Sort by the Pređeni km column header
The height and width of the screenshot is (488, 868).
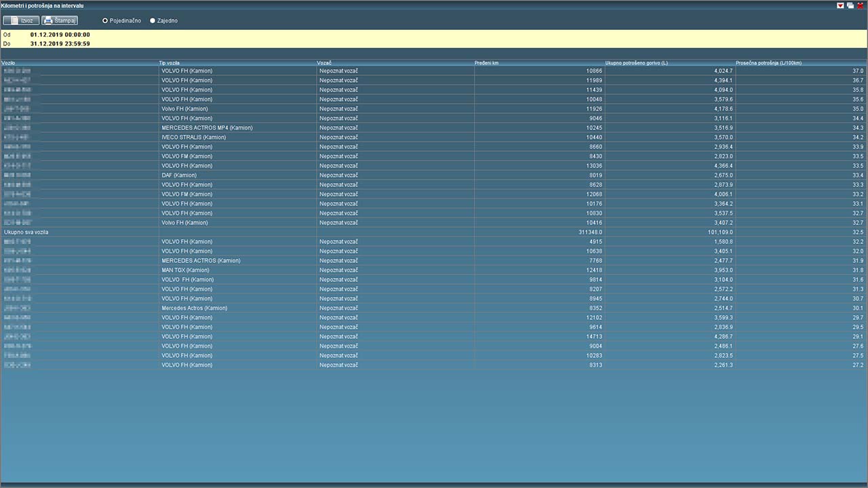coord(486,63)
